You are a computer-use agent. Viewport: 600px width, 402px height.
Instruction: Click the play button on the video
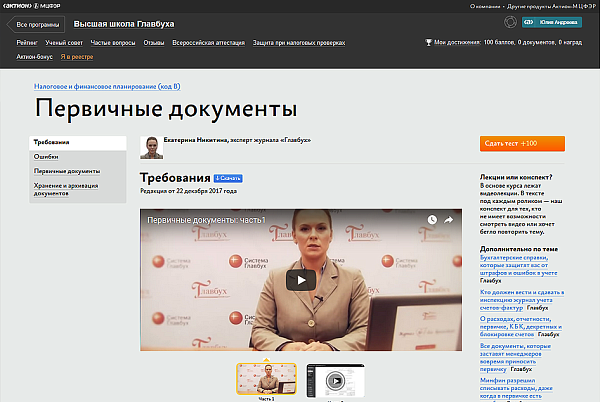301,280
